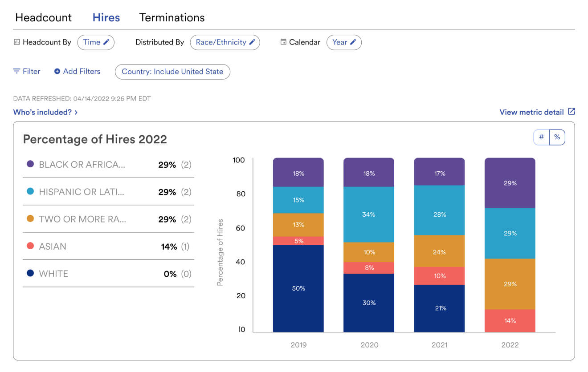Click the calendar icon beside Calendar label

point(283,42)
